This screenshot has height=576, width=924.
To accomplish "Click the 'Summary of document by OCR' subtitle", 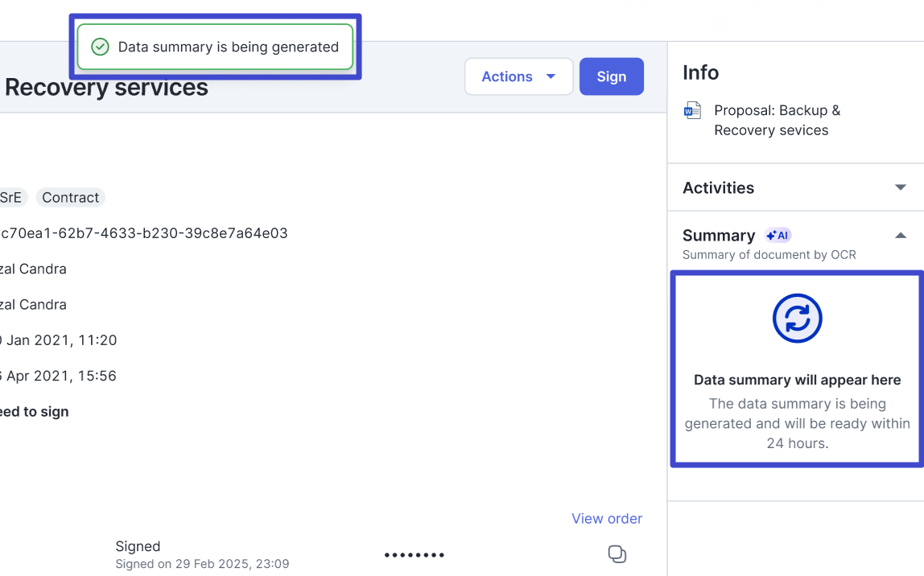I will coord(769,255).
